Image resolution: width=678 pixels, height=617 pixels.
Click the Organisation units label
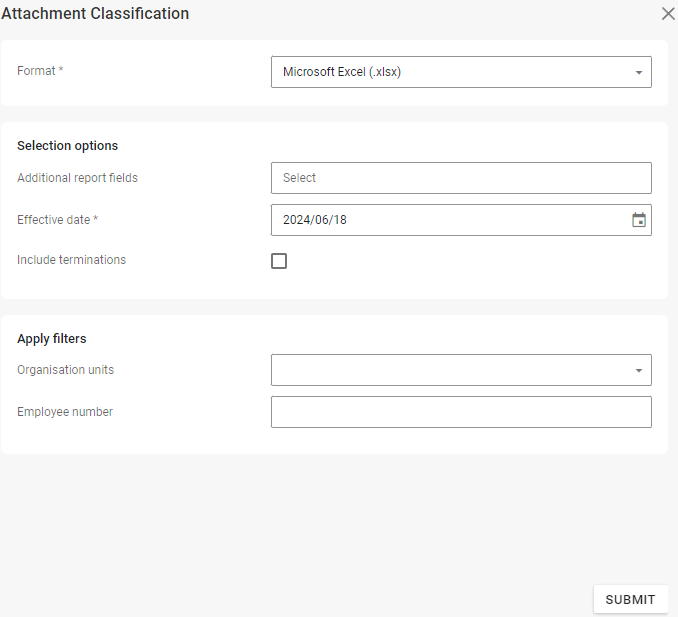click(x=66, y=370)
